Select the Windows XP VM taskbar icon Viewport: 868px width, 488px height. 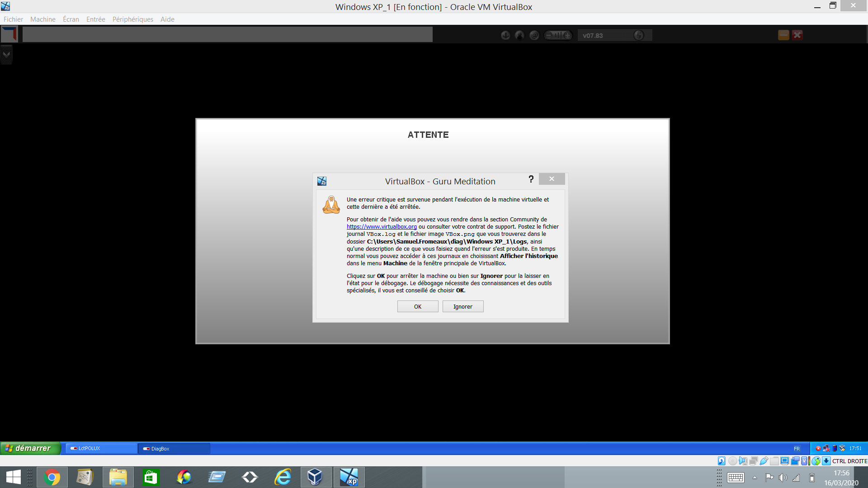(x=349, y=477)
